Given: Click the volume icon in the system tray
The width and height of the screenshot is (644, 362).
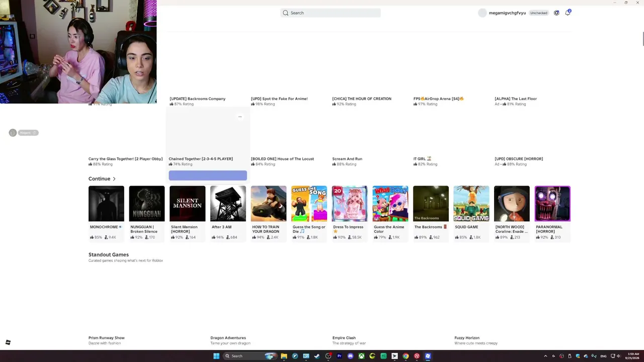Looking at the screenshot, I should 619,356.
